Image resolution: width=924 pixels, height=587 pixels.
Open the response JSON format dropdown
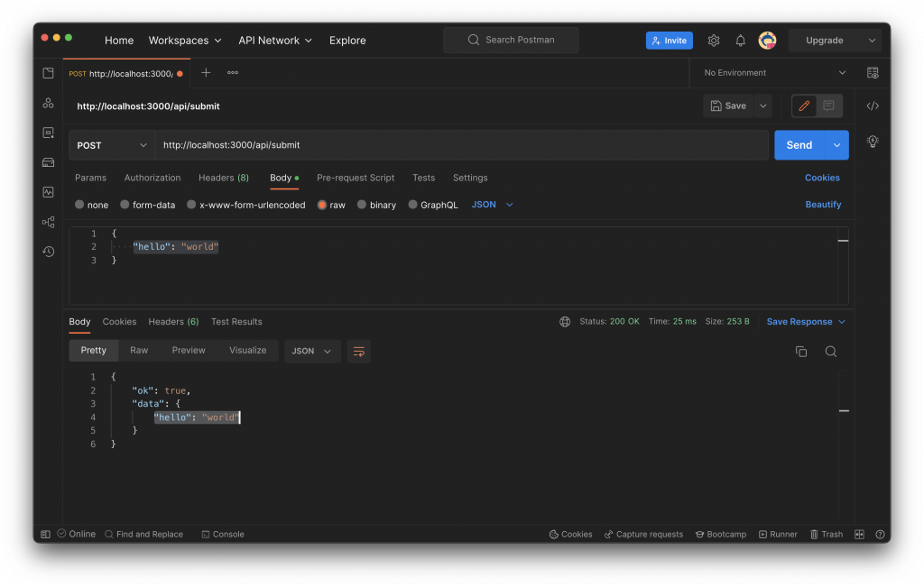tap(312, 352)
